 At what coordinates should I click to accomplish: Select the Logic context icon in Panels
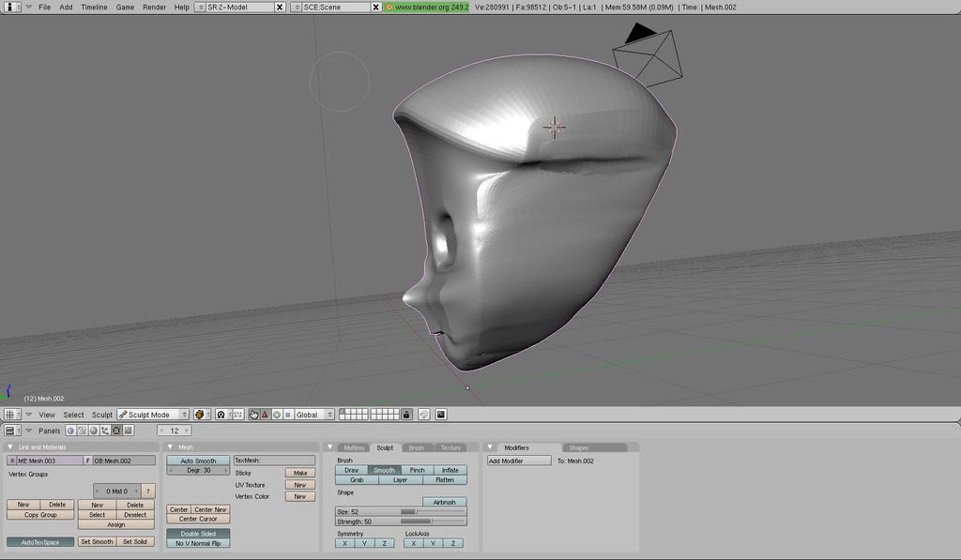tap(70, 431)
